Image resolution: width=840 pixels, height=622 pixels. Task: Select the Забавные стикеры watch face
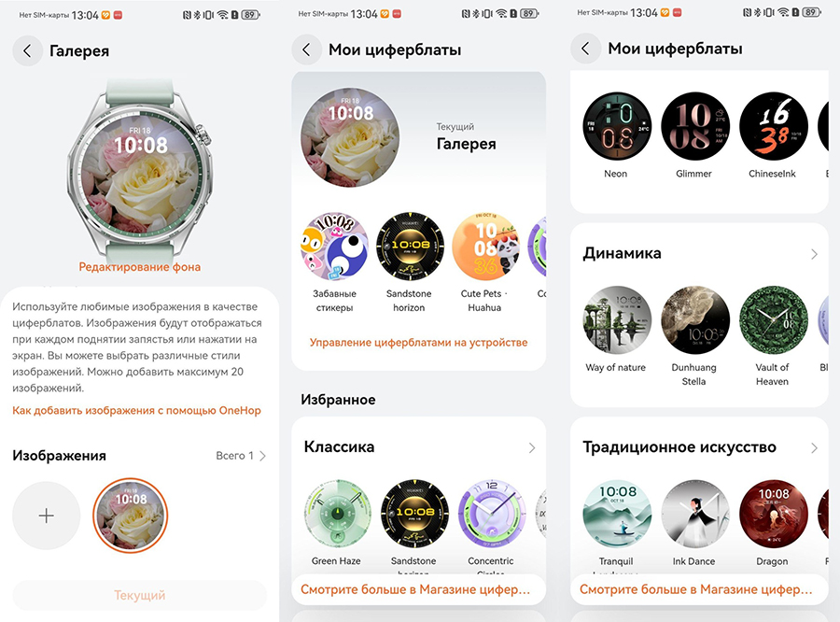click(x=334, y=247)
